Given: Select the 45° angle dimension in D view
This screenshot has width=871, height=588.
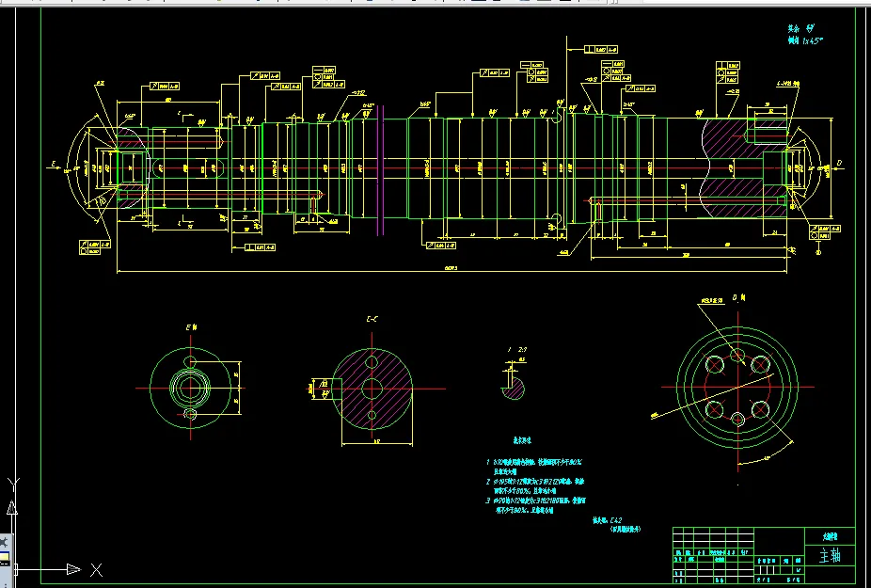Looking at the screenshot, I should pyautogui.click(x=767, y=458).
